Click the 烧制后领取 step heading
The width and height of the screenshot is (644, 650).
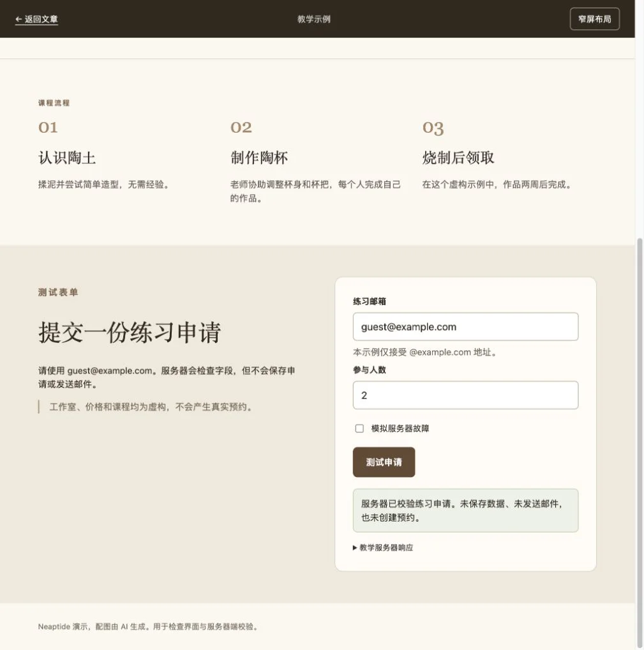click(458, 158)
